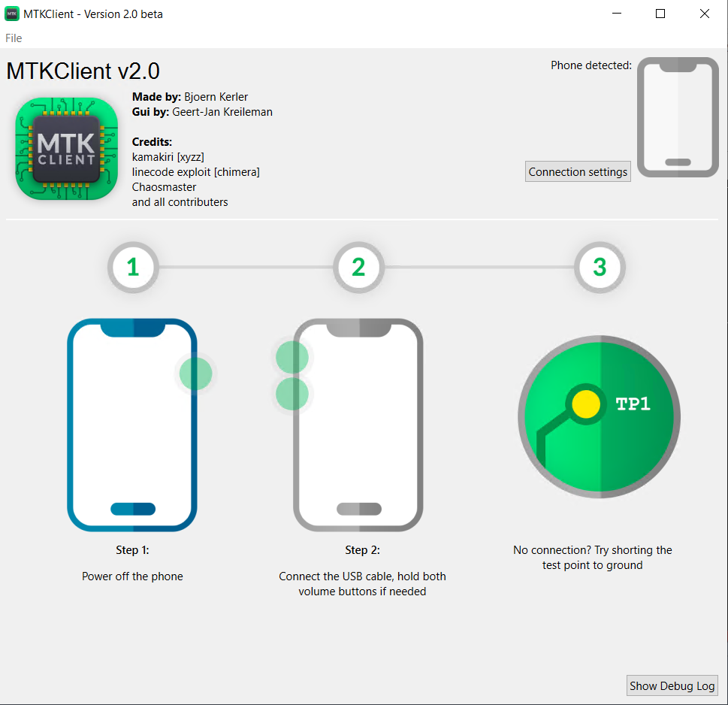Click 'linecode exploit [chimera]' credit line
The image size is (728, 705).
tap(195, 172)
